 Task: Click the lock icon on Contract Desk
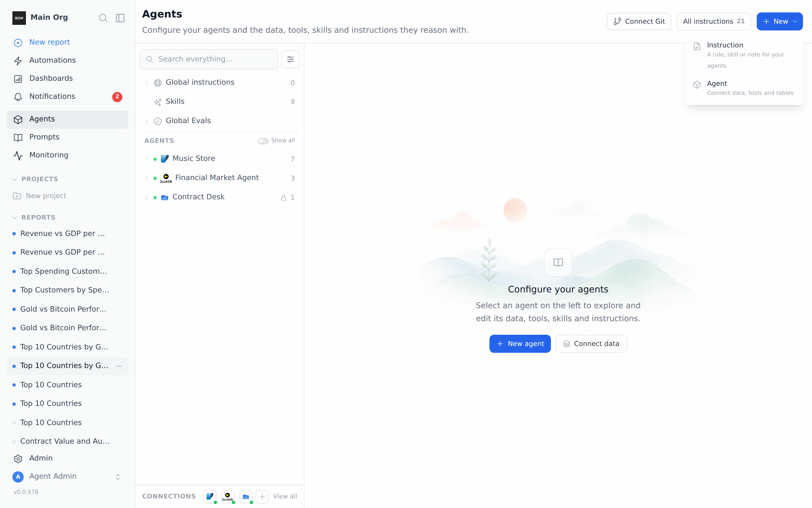284,198
